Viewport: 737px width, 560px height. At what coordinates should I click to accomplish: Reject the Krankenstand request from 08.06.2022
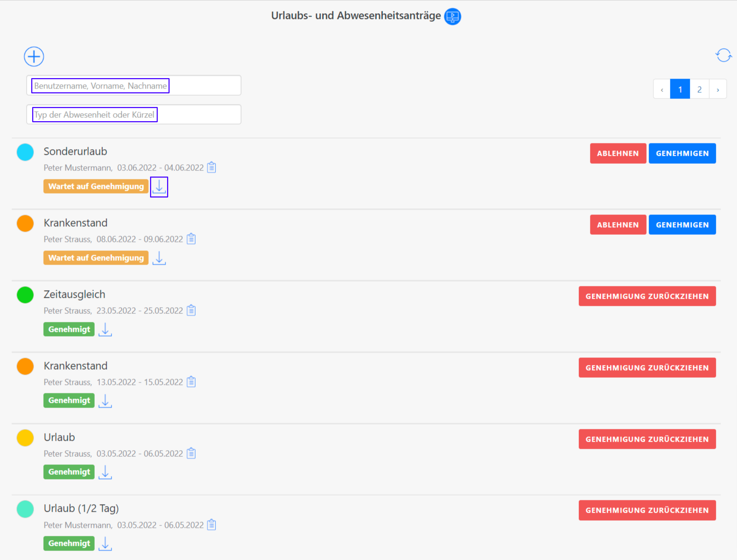click(x=617, y=225)
